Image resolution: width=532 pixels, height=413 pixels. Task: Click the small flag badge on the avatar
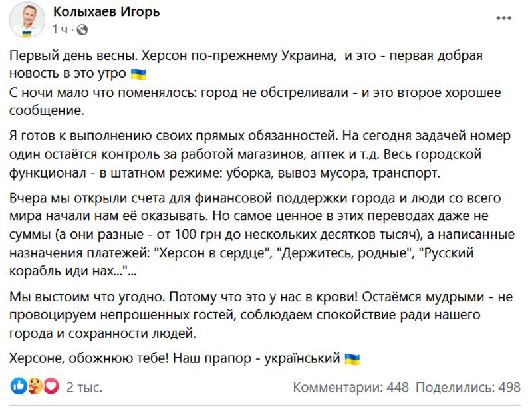[x=27, y=33]
